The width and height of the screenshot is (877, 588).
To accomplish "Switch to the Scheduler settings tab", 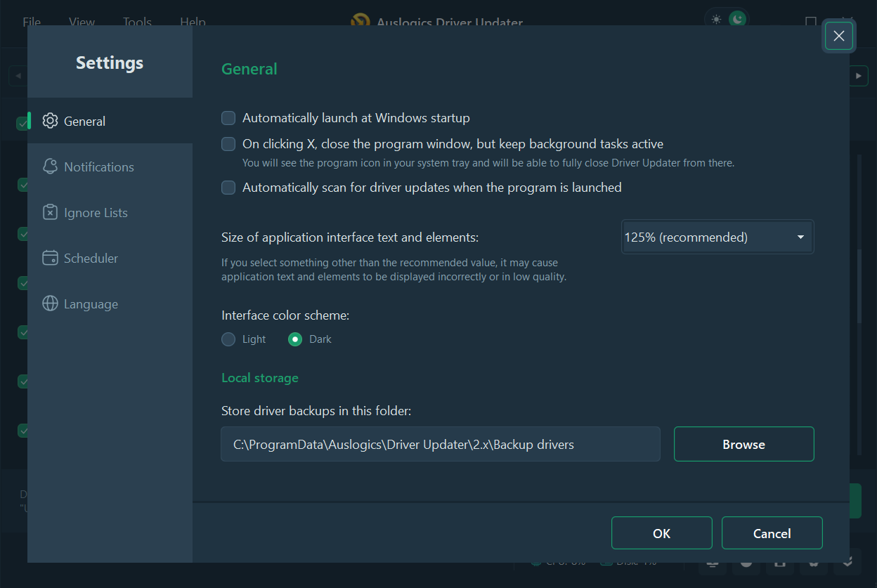I will click(91, 258).
